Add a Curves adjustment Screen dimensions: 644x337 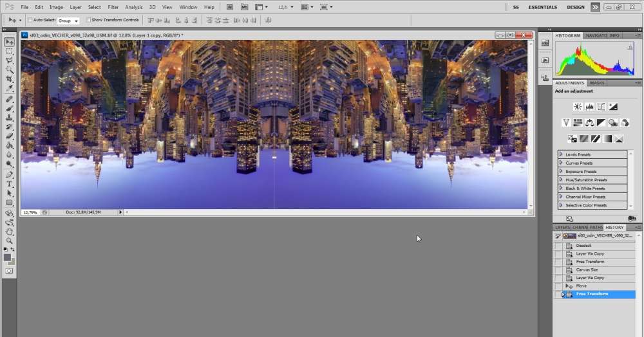pyautogui.click(x=601, y=107)
